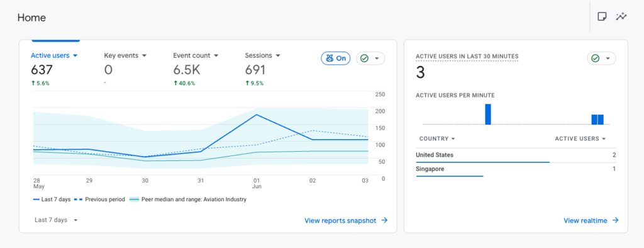Click the 5.6% active users change

point(40,83)
